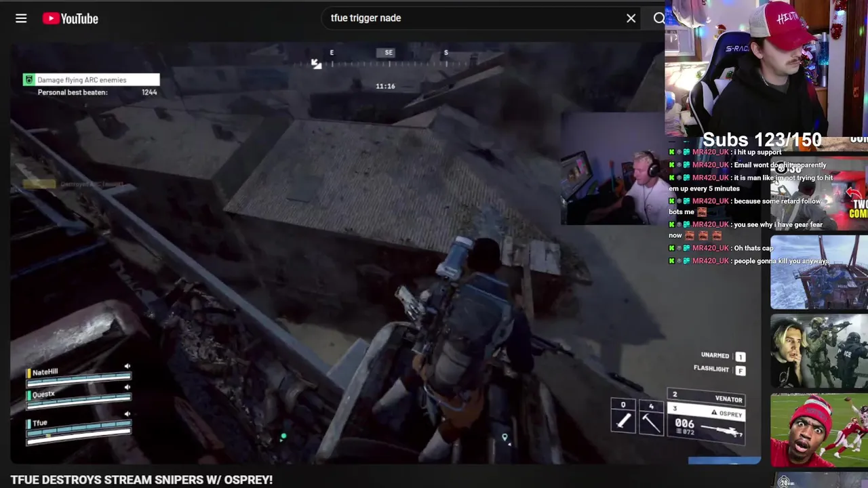Open the recommended video with red-beanie man
Screen dimensions: 868x488
point(819,430)
